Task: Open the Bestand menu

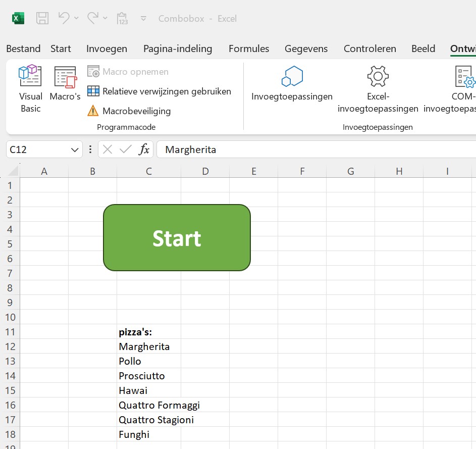Action: (x=23, y=49)
